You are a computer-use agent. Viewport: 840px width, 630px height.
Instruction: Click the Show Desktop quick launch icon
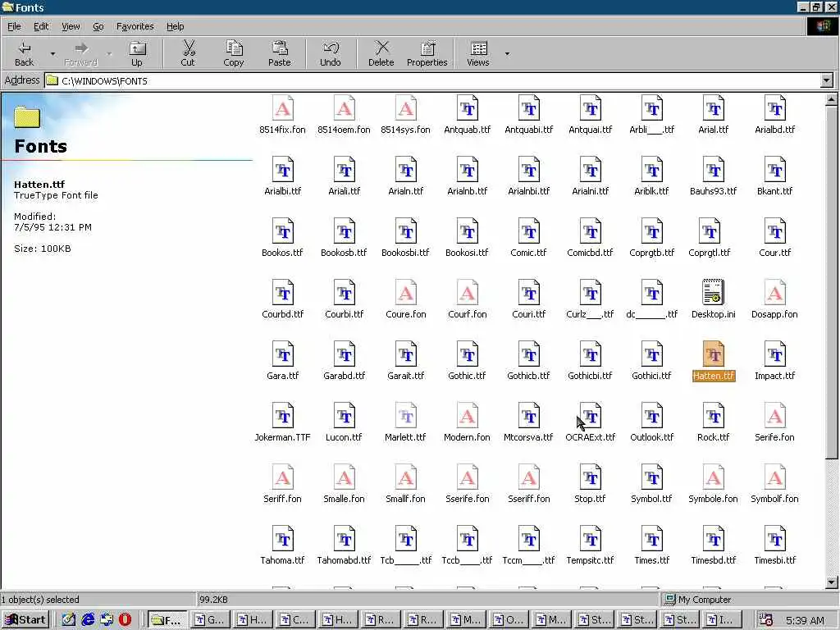click(x=69, y=620)
